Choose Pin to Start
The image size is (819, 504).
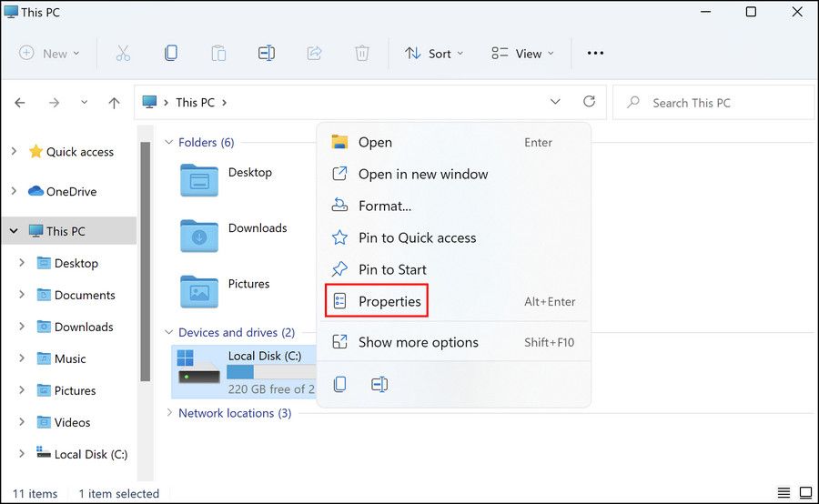(454, 269)
